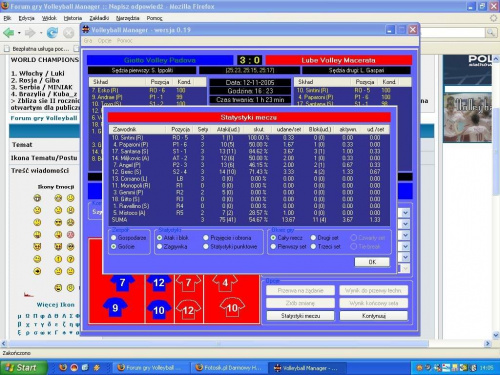Confirm statistics dialog with OK
500x375 pixels.
click(372, 262)
